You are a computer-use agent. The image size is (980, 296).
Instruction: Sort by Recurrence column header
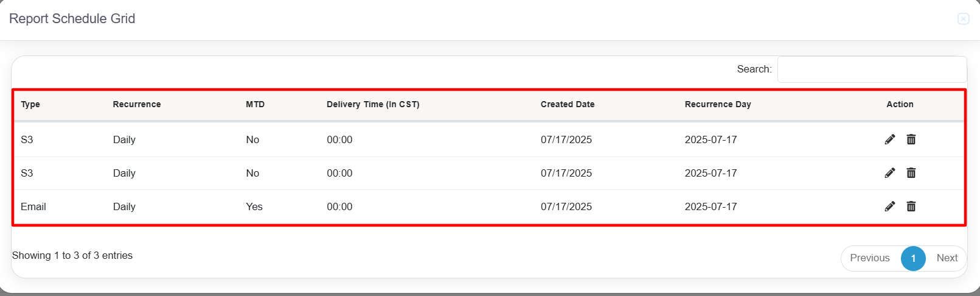(x=137, y=104)
